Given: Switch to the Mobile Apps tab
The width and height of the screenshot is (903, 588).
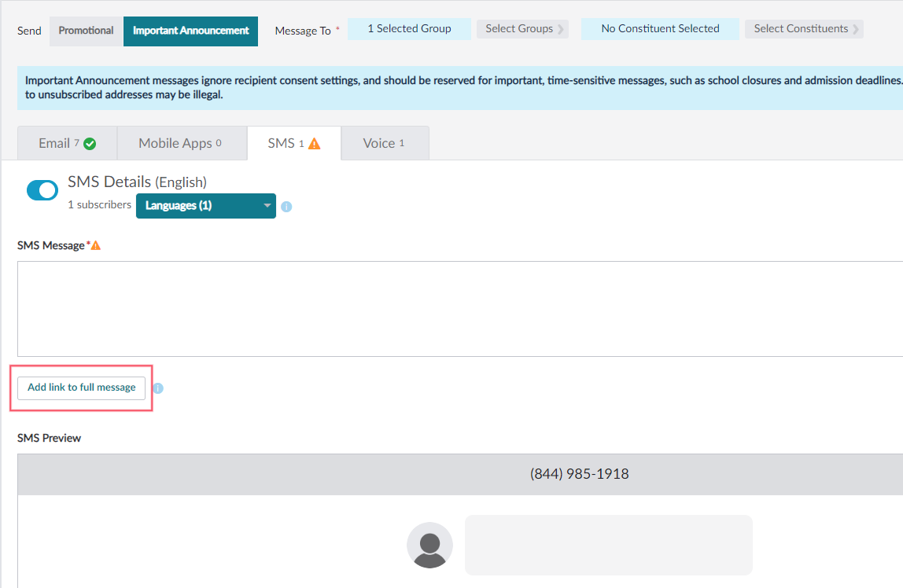Looking at the screenshot, I should [x=182, y=143].
